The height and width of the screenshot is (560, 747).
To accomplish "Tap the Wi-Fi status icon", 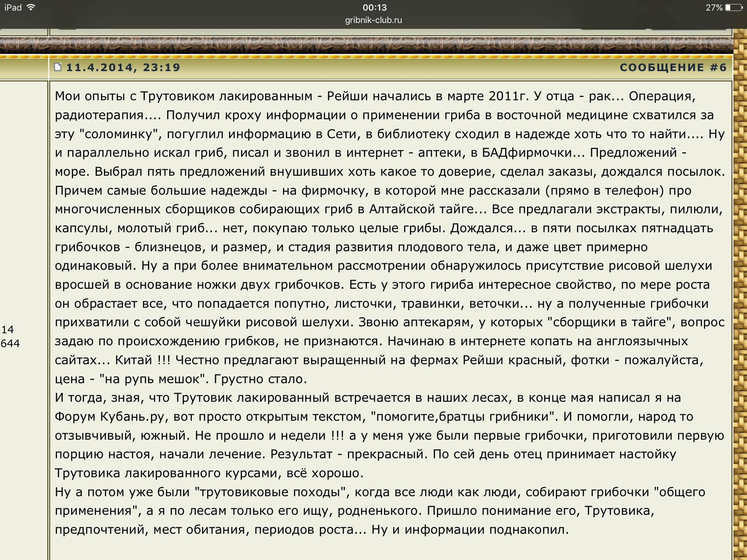I will point(31,7).
